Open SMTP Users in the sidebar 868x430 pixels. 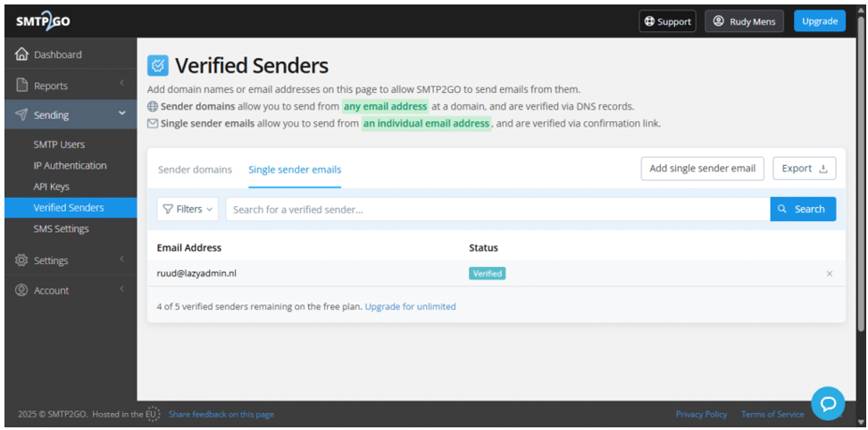(59, 145)
